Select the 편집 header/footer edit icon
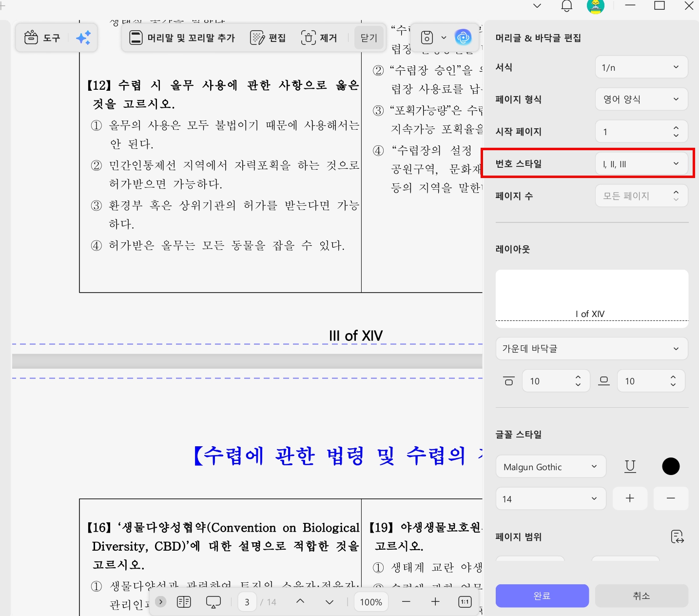699x616 pixels. click(267, 37)
